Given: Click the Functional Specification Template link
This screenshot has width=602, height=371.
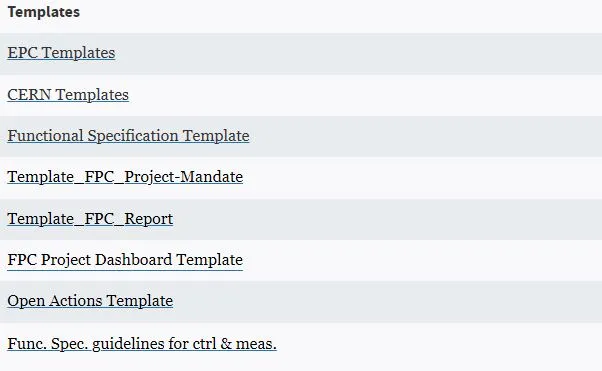Looking at the screenshot, I should coord(128,136).
